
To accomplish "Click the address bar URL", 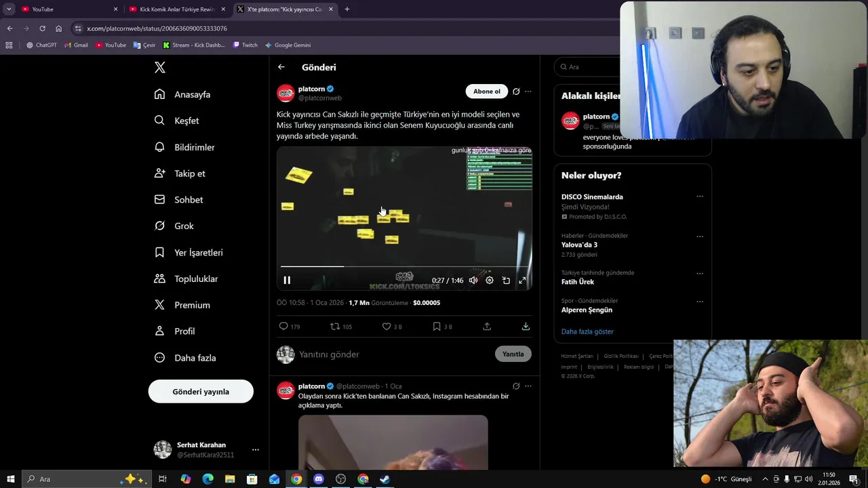I will coord(157,28).
